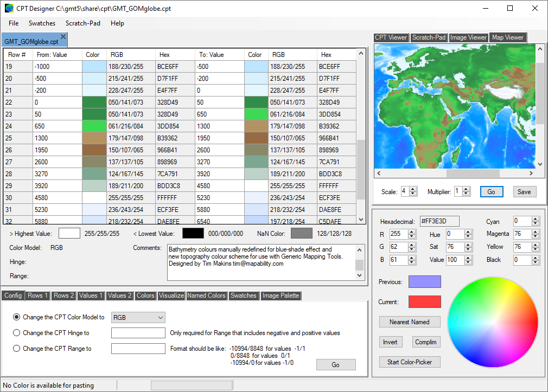Viewport: 548px width, 392px height.
Task: Click inside the Comments text box
Action: (262, 262)
